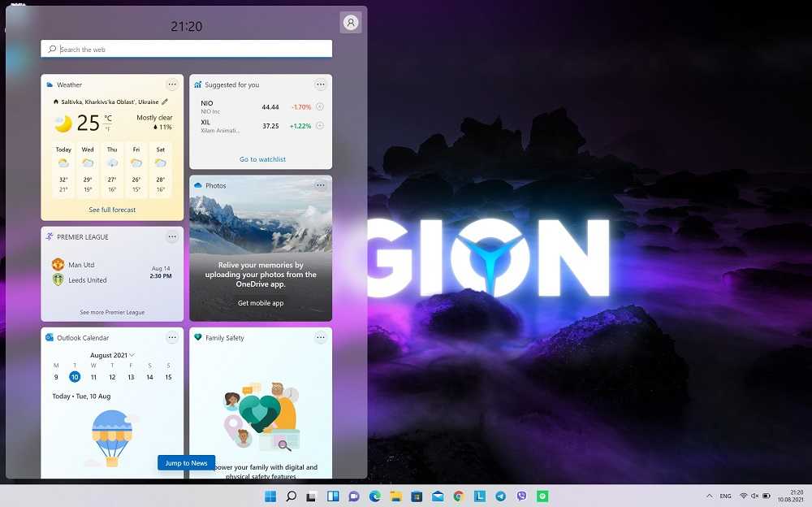Screen dimensions: 812x507
Task: Open Family Safety widget more options
Action: point(321,337)
